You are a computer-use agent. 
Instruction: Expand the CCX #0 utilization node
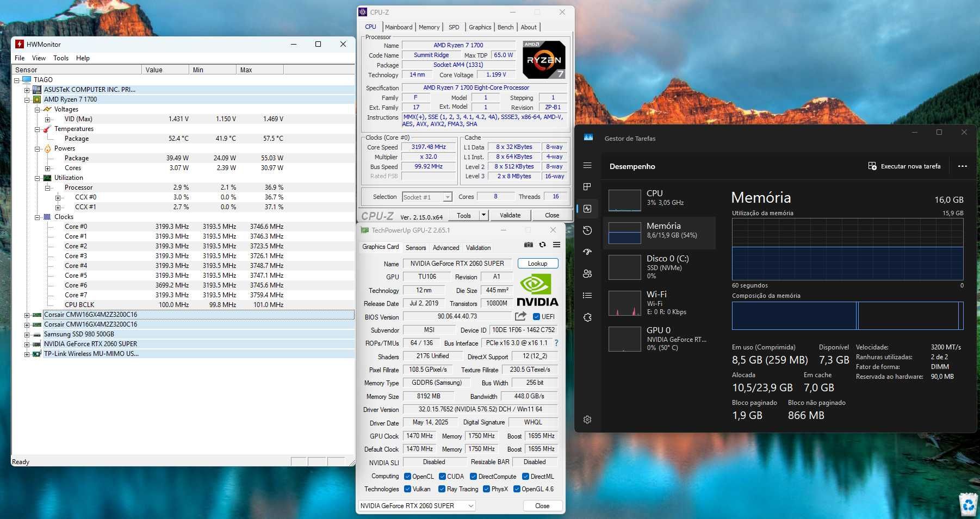tap(58, 197)
